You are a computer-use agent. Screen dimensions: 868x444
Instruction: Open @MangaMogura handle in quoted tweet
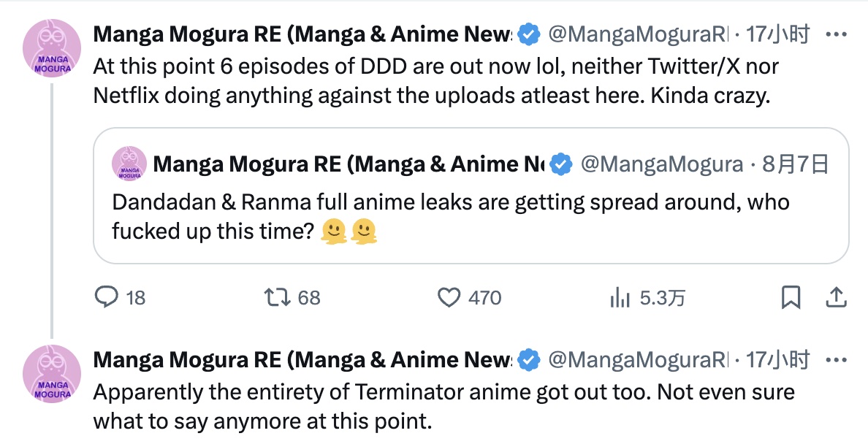tap(661, 164)
